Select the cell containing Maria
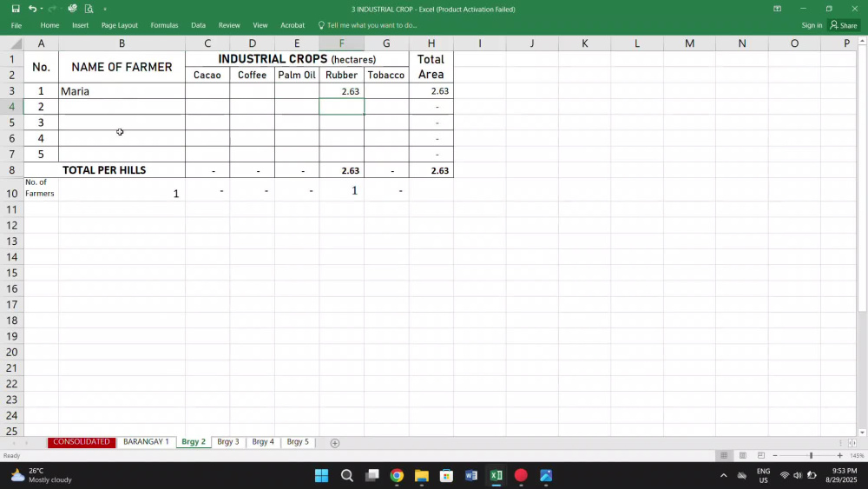The width and height of the screenshot is (868, 489). point(122,91)
